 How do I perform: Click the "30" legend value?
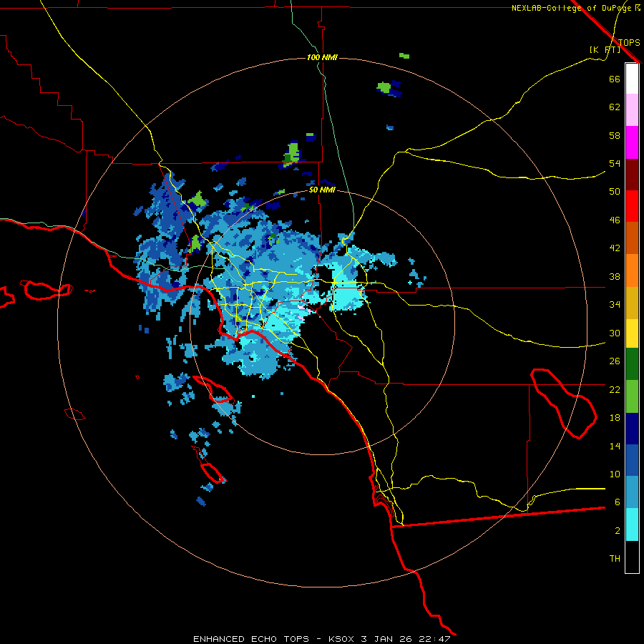click(615, 333)
